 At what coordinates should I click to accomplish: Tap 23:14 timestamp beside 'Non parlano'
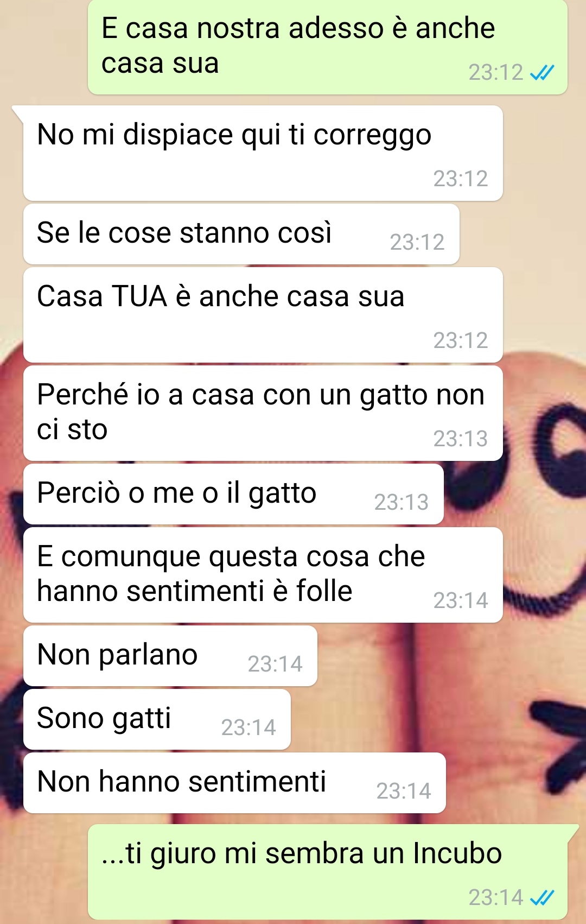(x=275, y=664)
